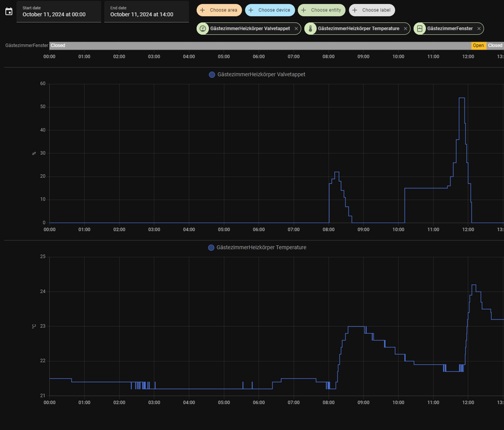This screenshot has height=430, width=504.
Task: Click the plus icon on Choose area
Action: point(202,10)
